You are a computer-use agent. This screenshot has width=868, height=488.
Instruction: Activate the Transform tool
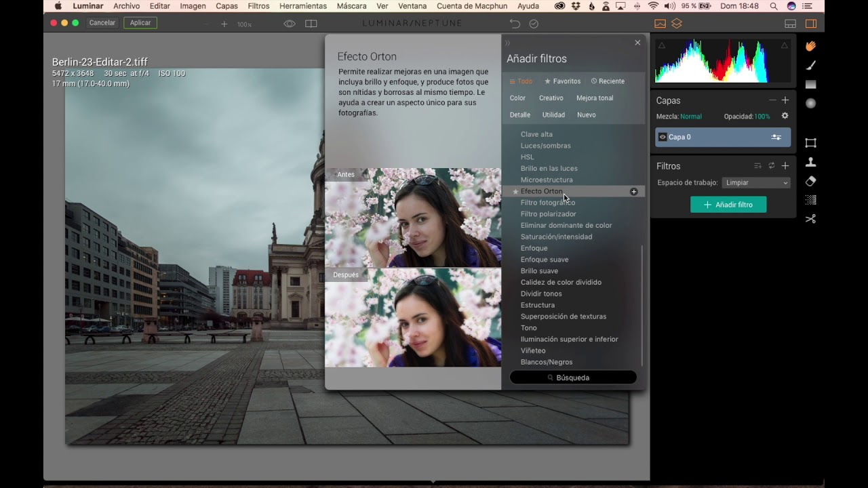click(x=810, y=143)
